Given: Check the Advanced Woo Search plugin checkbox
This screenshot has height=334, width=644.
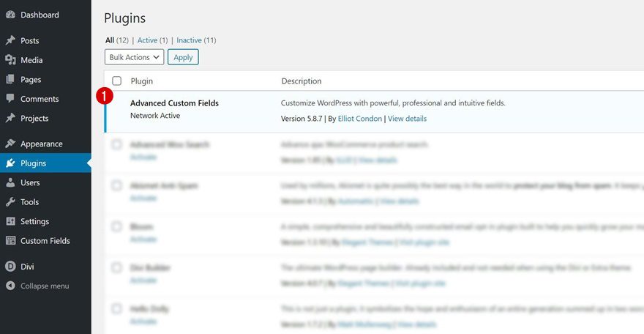Looking at the screenshot, I should (116, 145).
